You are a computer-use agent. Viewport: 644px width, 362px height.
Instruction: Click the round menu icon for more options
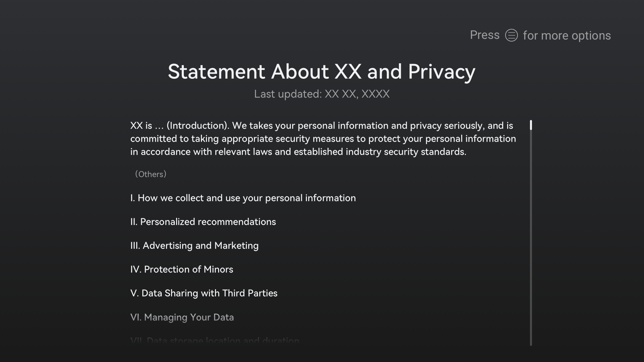pyautogui.click(x=511, y=35)
